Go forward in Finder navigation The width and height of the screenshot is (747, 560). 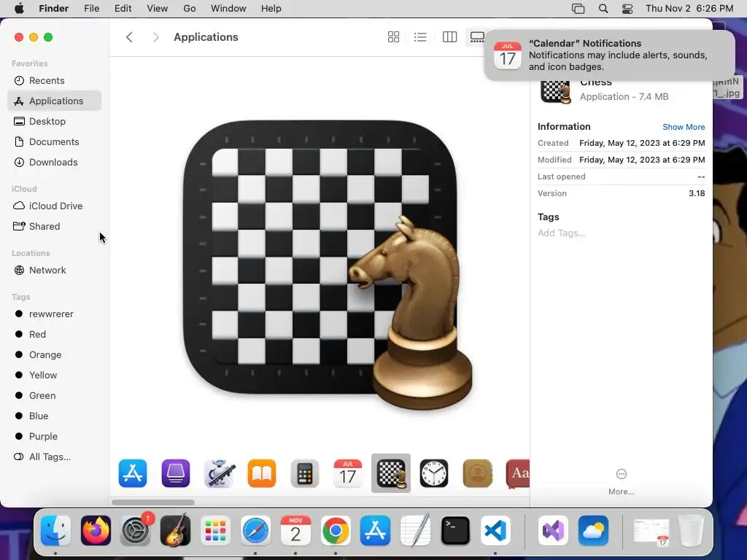(155, 37)
